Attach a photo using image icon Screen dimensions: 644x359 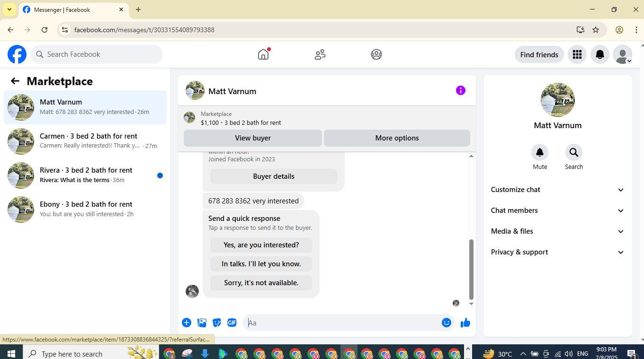(202, 323)
